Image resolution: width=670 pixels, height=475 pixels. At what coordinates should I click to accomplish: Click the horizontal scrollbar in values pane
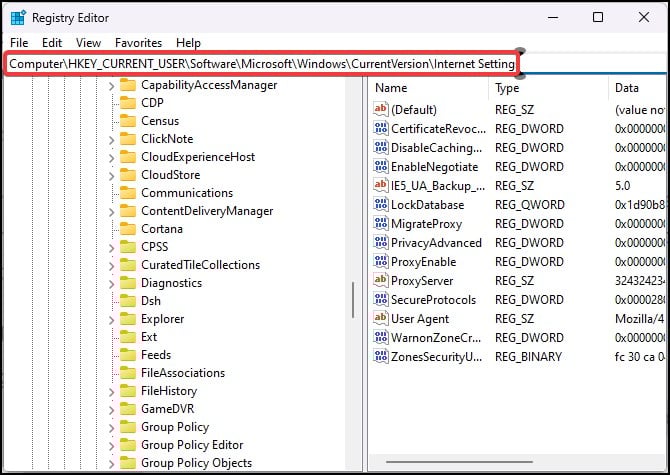[459, 462]
